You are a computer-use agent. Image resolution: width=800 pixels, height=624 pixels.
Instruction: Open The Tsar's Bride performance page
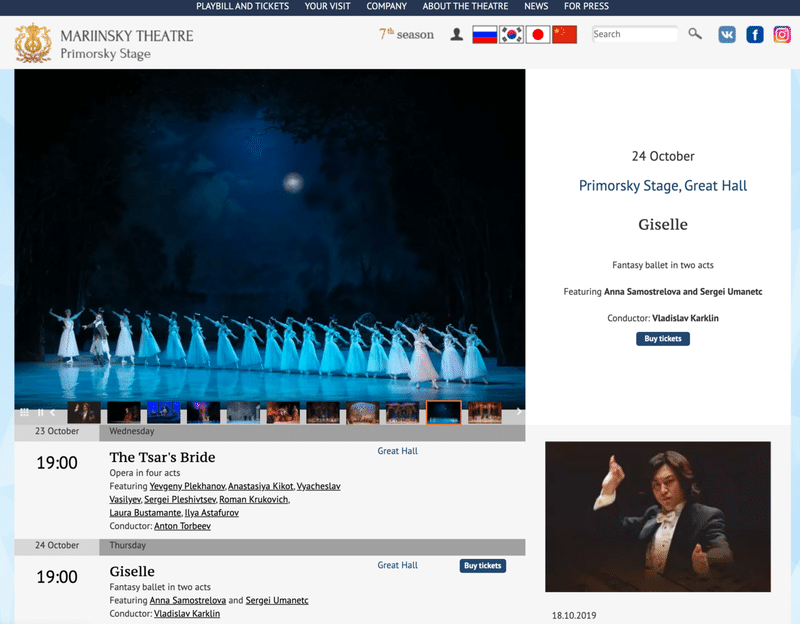click(162, 457)
